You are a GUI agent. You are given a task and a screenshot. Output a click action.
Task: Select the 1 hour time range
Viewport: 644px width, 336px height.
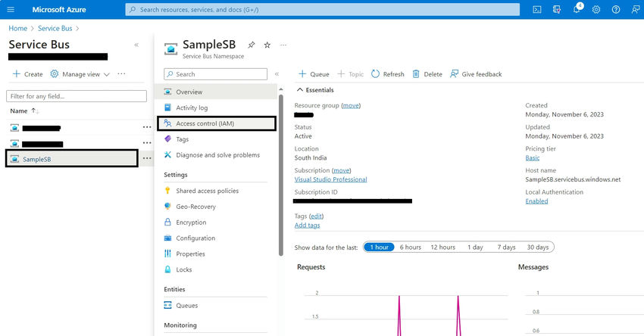tap(379, 247)
